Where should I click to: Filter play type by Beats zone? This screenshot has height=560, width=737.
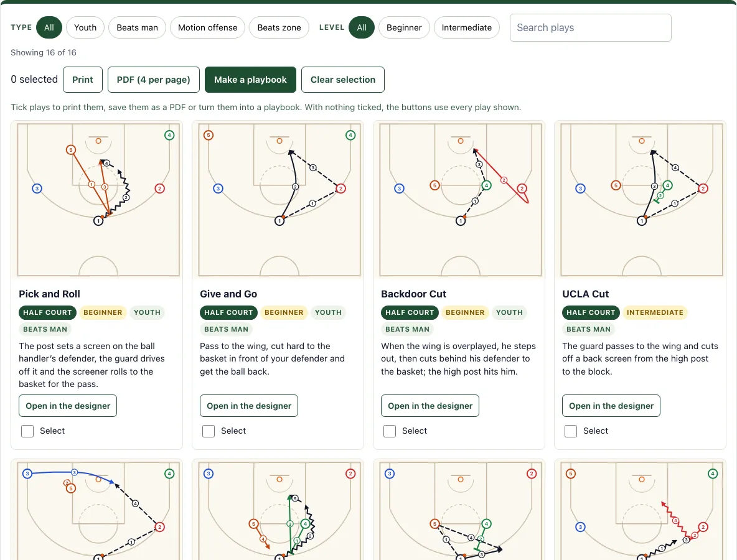coord(279,27)
